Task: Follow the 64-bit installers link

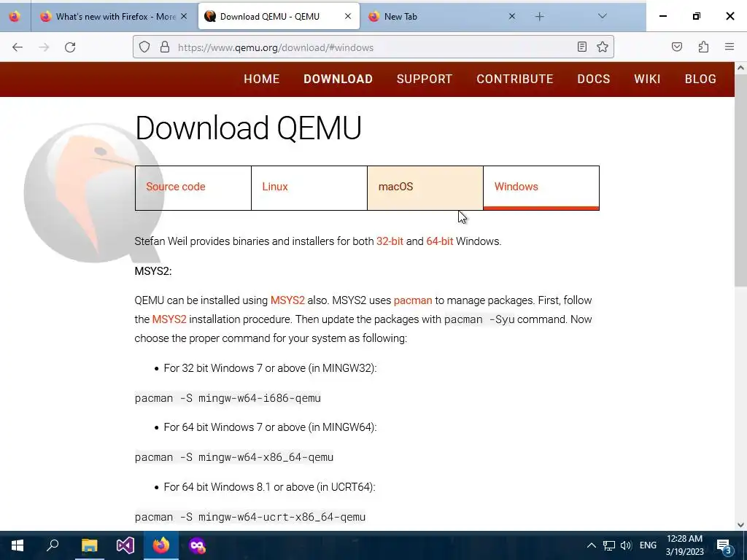Action: [x=440, y=241]
